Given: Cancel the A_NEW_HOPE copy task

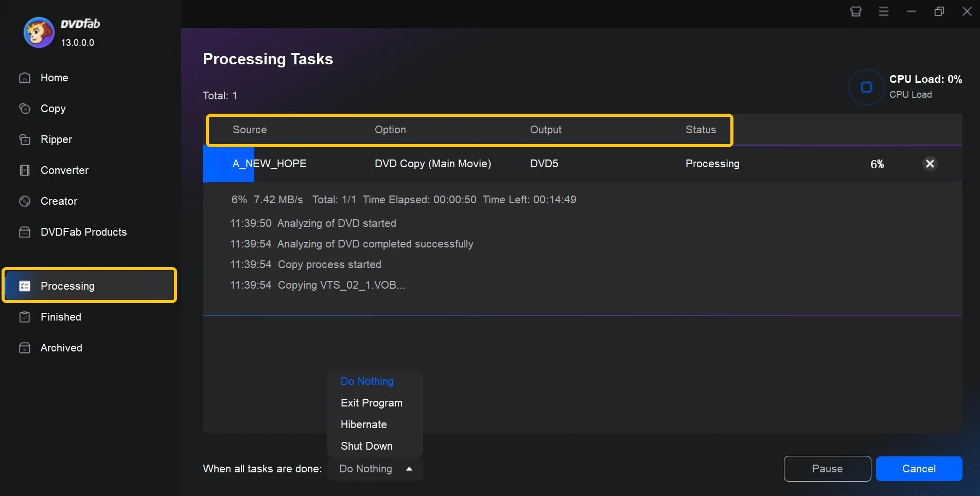Looking at the screenshot, I should click(919, 468).
